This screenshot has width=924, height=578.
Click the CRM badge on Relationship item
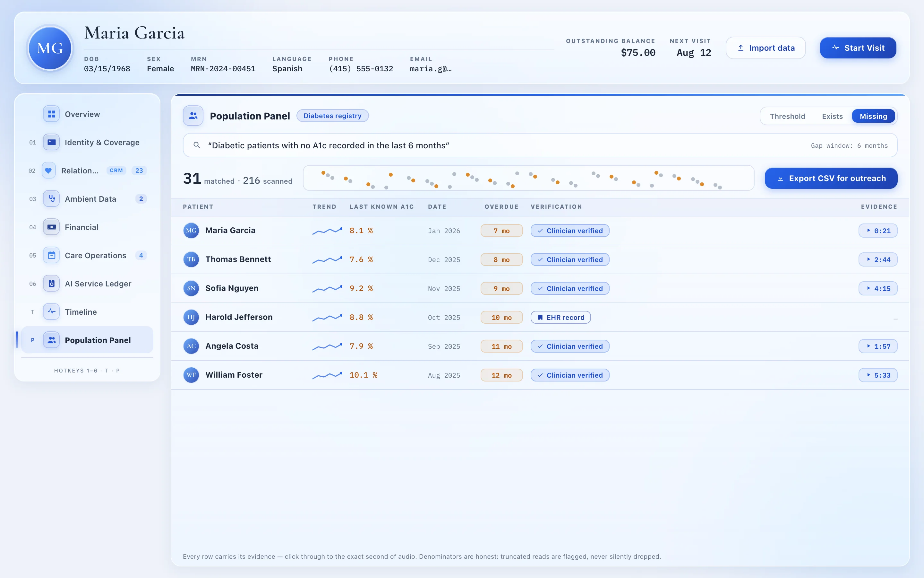point(116,171)
